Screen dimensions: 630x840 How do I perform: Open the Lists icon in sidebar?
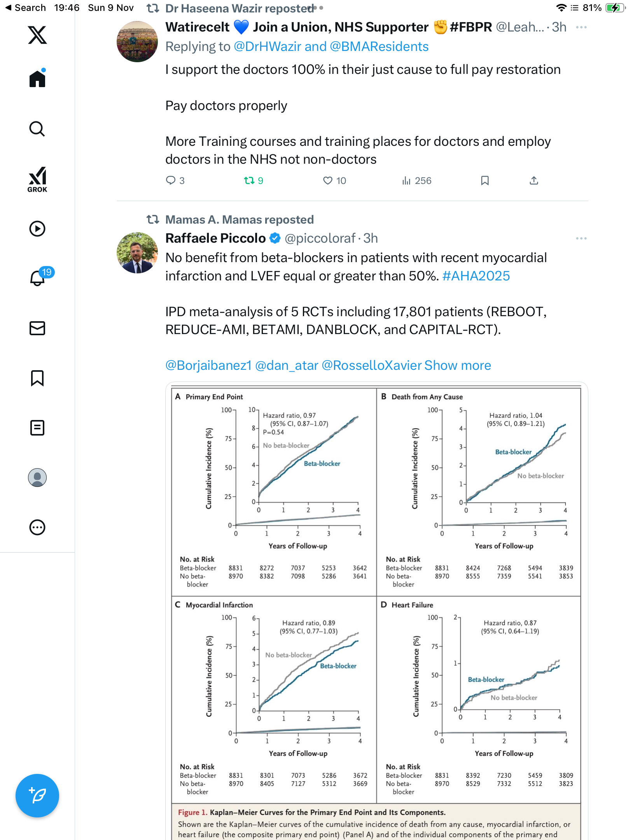[x=37, y=428]
